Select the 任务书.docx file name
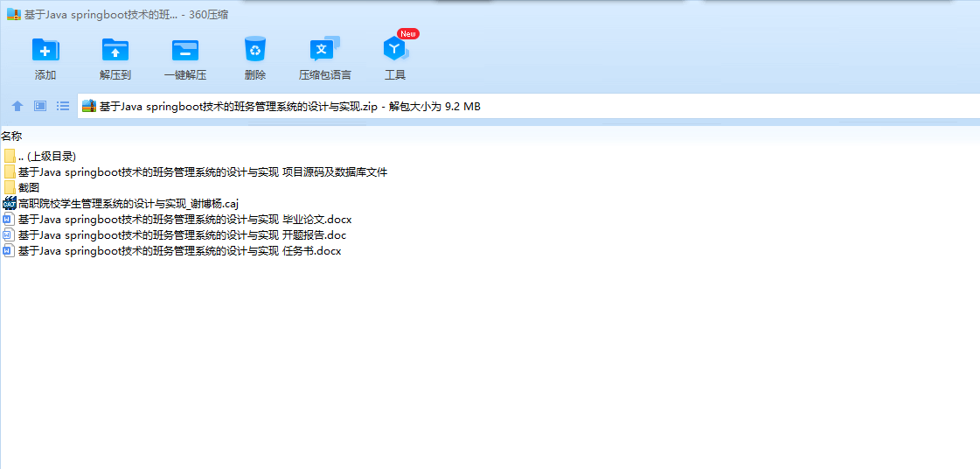Viewport: 980px width, 469px height. (180, 251)
